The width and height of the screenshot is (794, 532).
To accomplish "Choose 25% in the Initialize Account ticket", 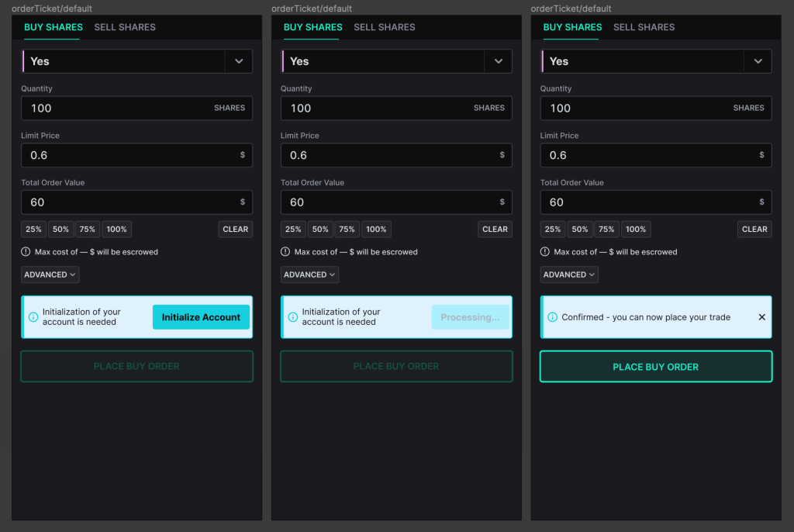I will pyautogui.click(x=33, y=229).
